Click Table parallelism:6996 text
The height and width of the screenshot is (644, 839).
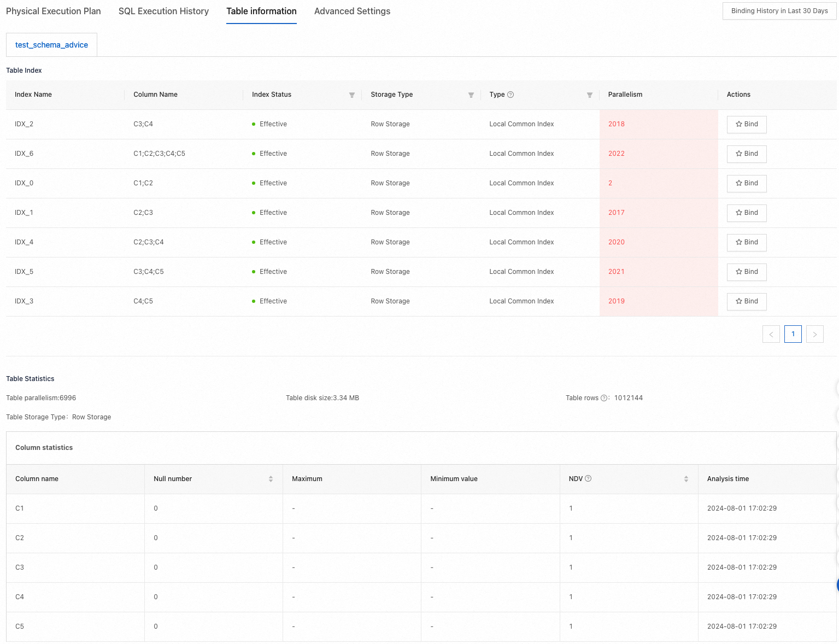pyautogui.click(x=41, y=398)
